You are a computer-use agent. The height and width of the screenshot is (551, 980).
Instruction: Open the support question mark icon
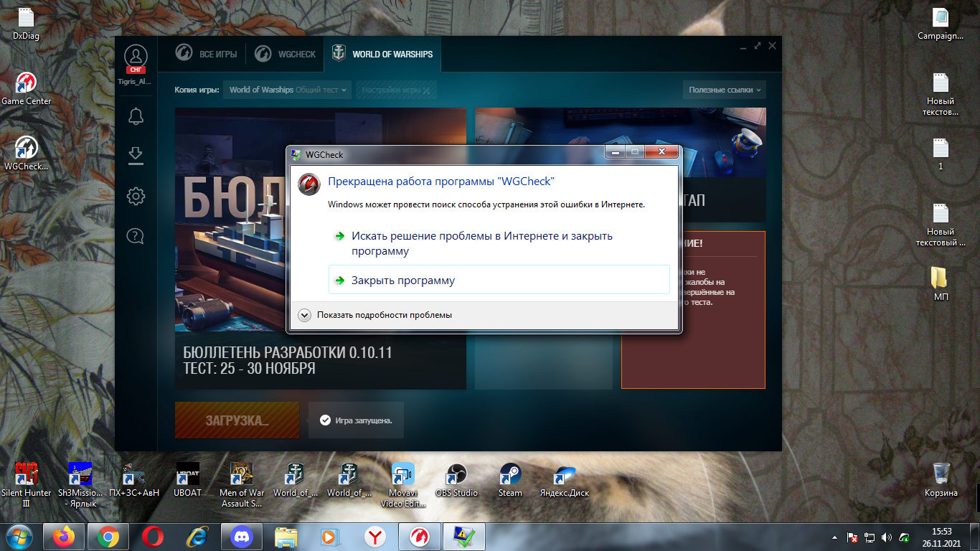[x=136, y=235]
